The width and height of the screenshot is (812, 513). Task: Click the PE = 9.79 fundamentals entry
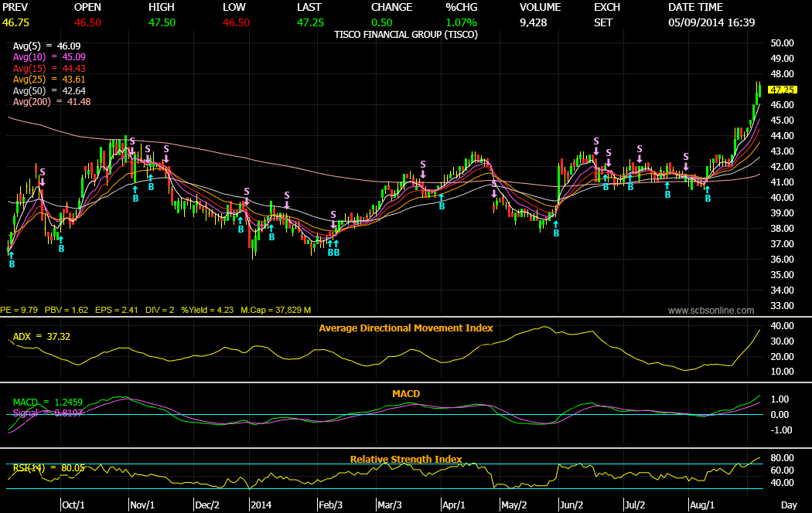click(19, 311)
